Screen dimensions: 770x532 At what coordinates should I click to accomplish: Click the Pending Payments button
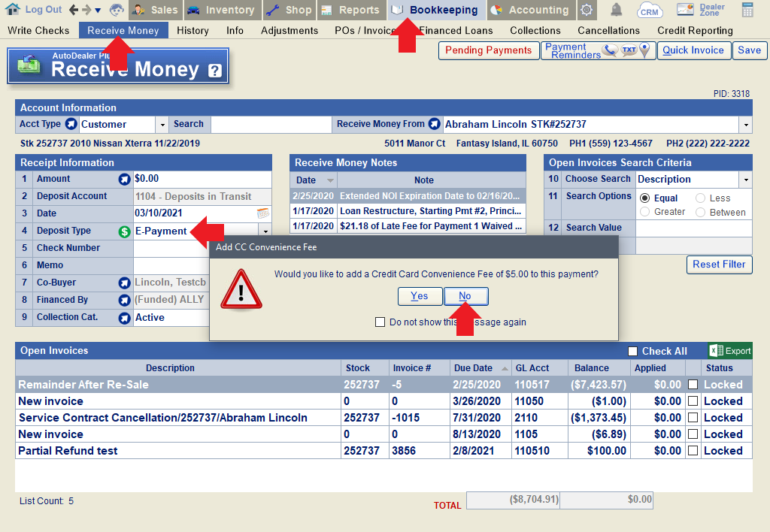coord(489,50)
